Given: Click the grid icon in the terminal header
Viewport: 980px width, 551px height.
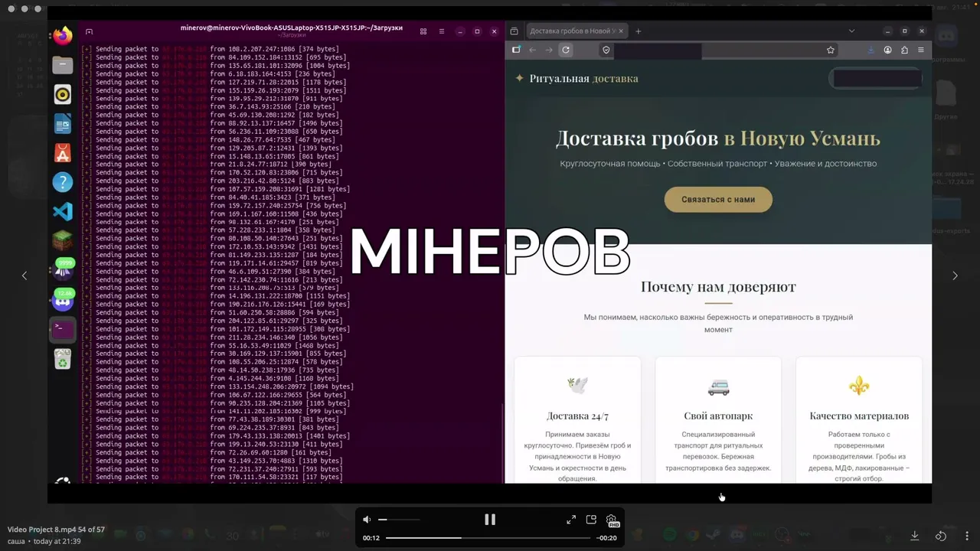Looking at the screenshot, I should [423, 31].
